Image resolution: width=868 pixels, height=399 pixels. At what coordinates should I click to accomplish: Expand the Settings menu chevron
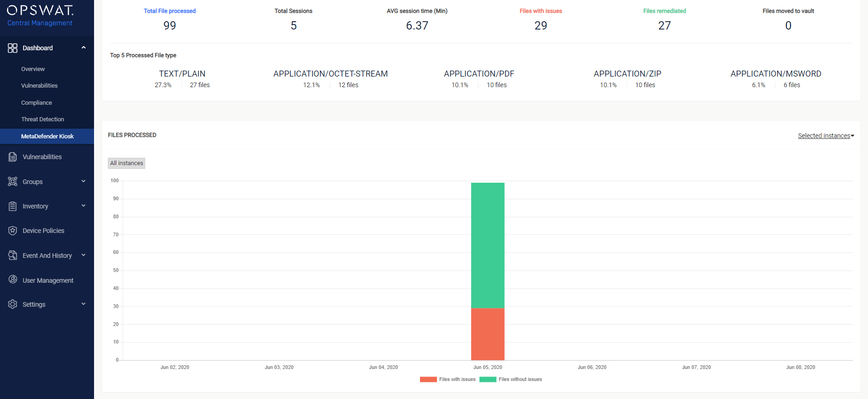[83, 304]
